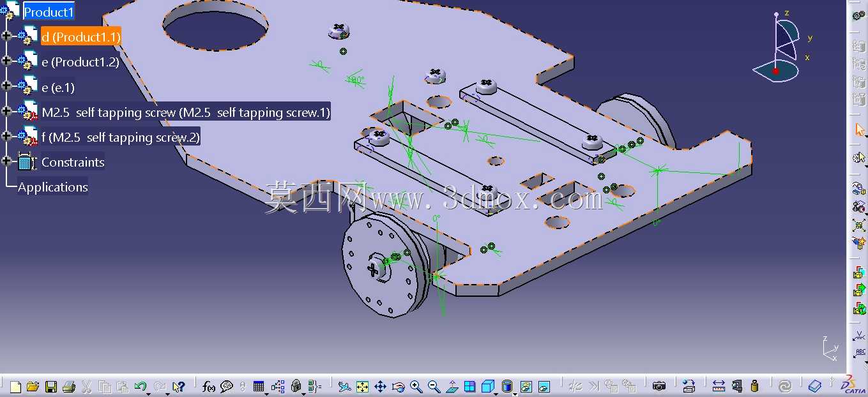Select the Pan arrows tool

tap(380, 386)
